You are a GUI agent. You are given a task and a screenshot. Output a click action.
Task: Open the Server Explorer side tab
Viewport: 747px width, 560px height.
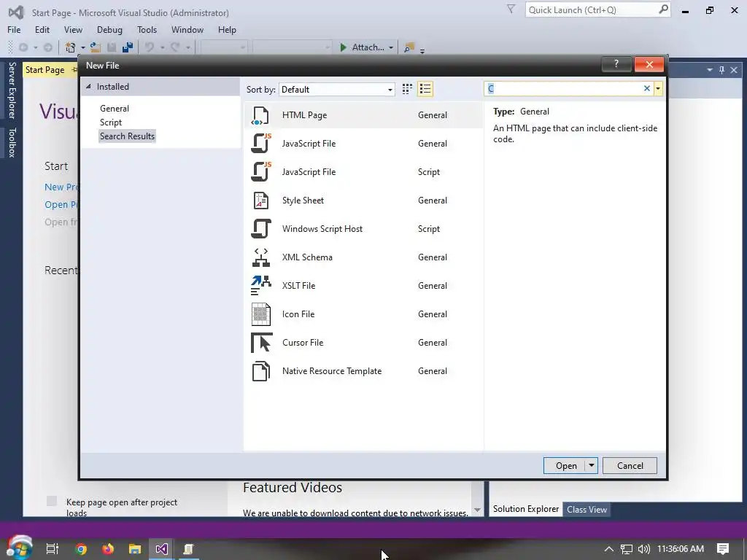point(12,90)
